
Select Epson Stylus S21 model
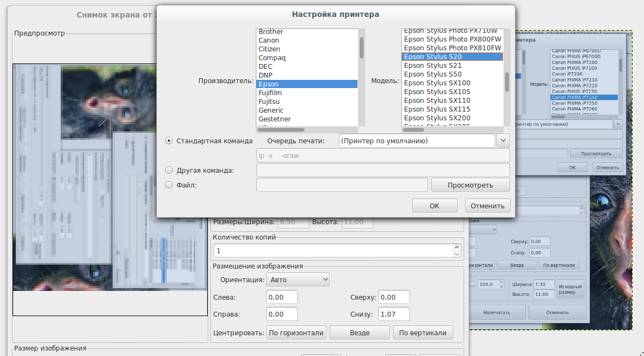(452, 65)
